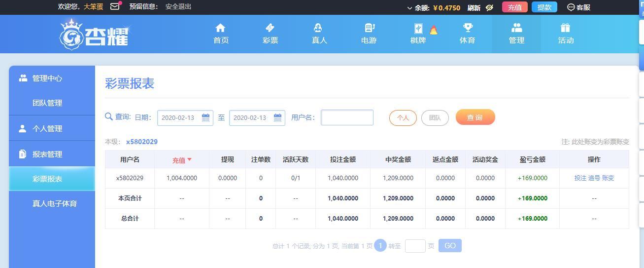Click the 刷新 refresh link

[474, 8]
